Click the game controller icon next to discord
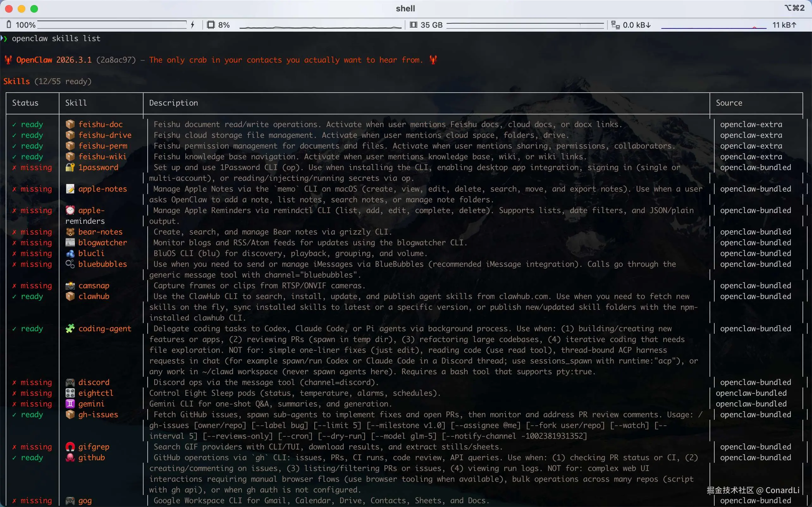This screenshot has height=507, width=812. point(70,382)
